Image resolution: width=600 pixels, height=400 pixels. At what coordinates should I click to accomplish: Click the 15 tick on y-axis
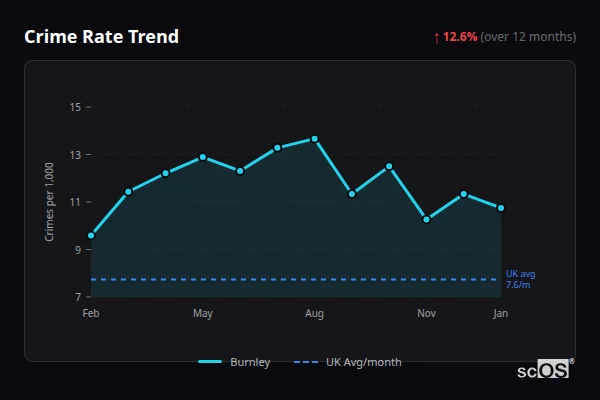click(75, 107)
